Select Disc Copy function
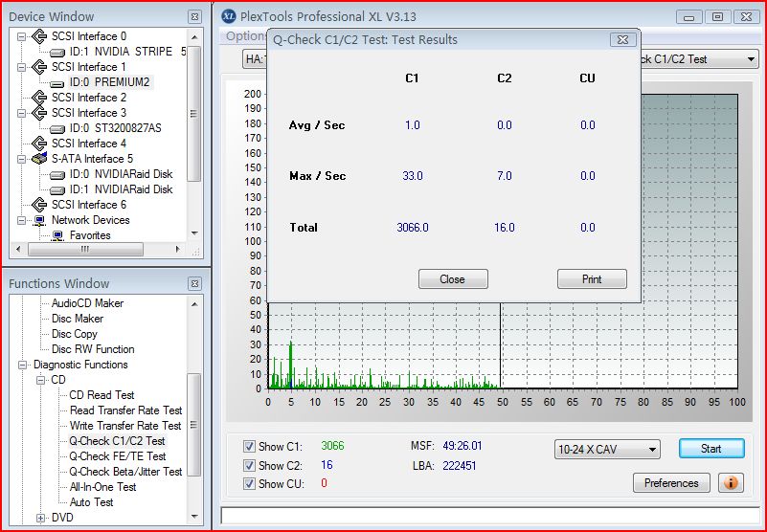Viewport: 767px width, 532px height. point(75,334)
